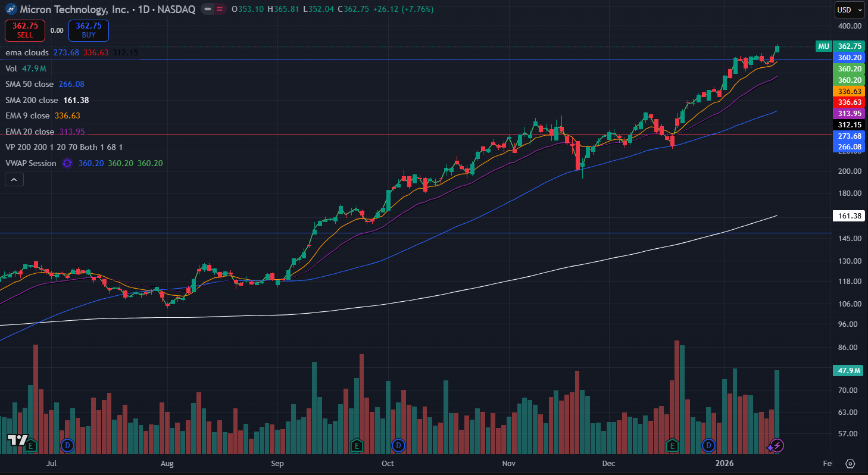868x475 pixels.
Task: Select the Vol indicator legend
Action: click(11, 68)
